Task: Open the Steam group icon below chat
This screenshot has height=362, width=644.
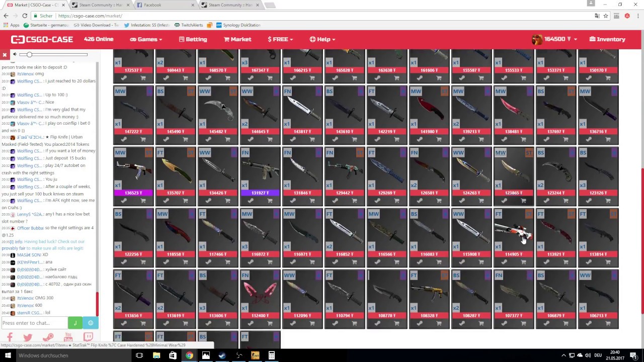Action: click(48, 337)
